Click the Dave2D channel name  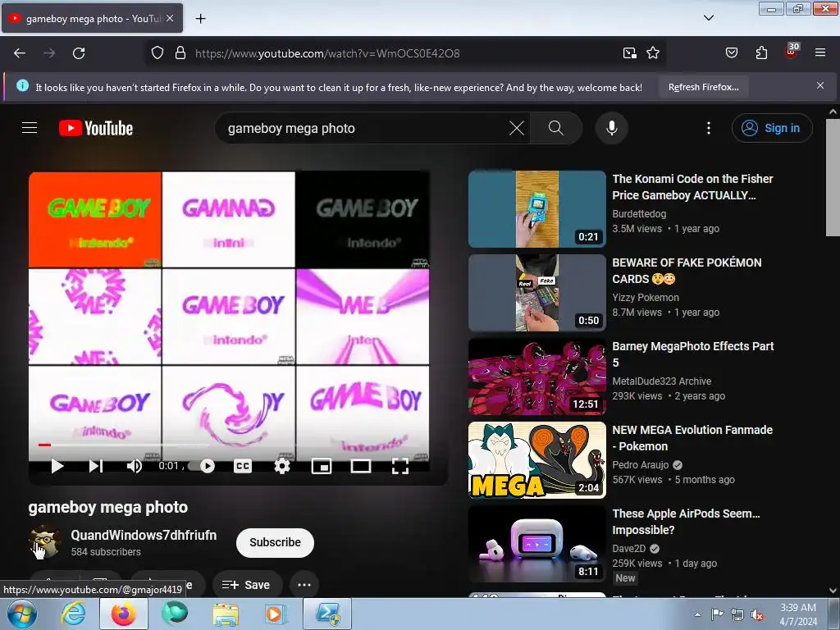(629, 548)
